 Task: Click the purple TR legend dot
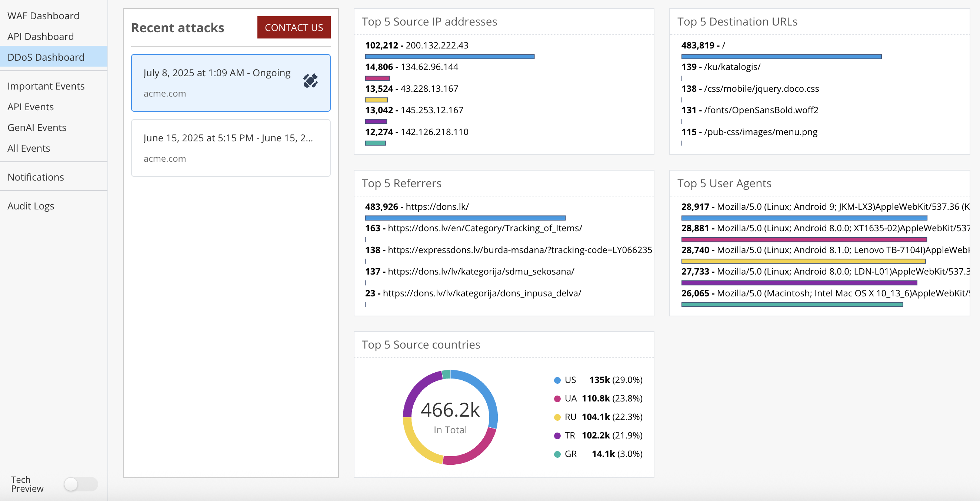click(x=557, y=436)
